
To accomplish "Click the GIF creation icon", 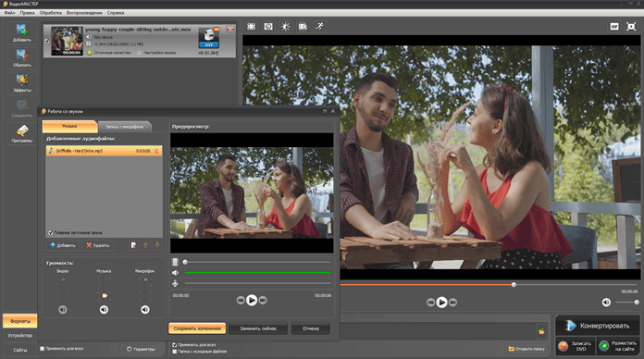I will coord(614,27).
